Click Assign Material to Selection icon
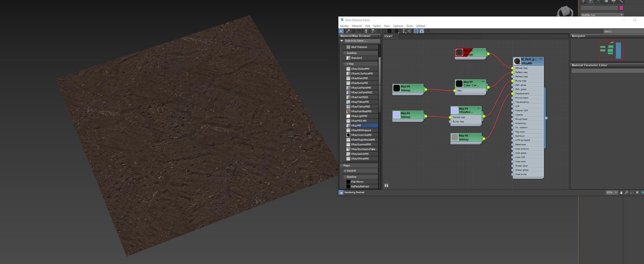 pos(359,31)
